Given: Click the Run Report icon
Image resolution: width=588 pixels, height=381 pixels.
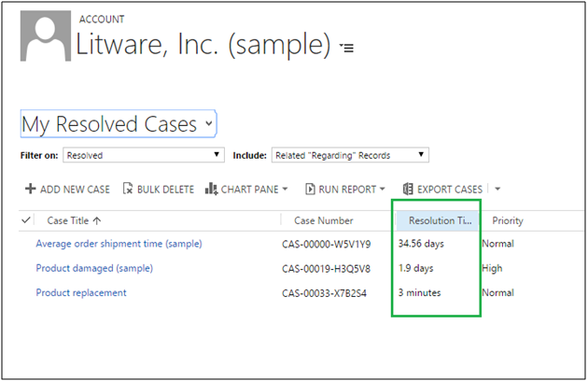Looking at the screenshot, I should point(310,189).
